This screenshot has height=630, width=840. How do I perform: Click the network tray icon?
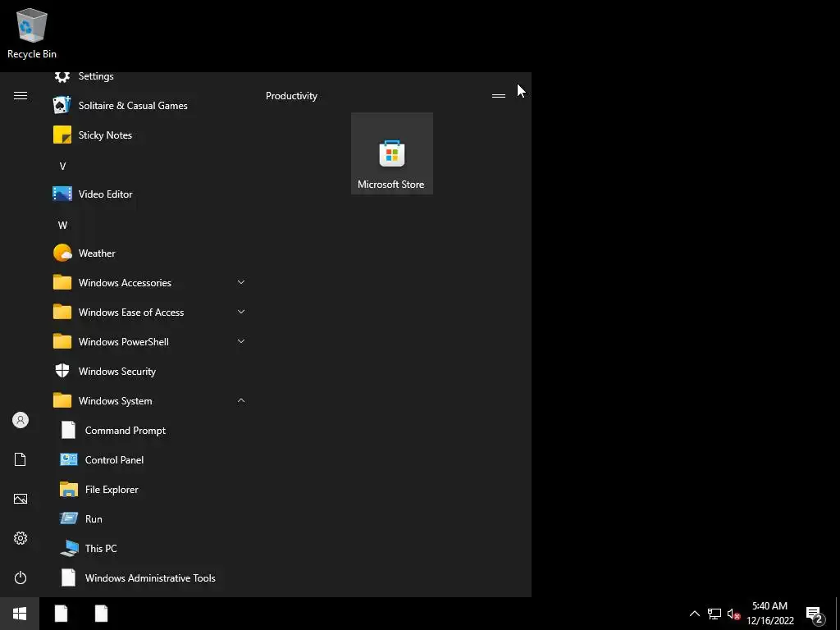tap(714, 614)
